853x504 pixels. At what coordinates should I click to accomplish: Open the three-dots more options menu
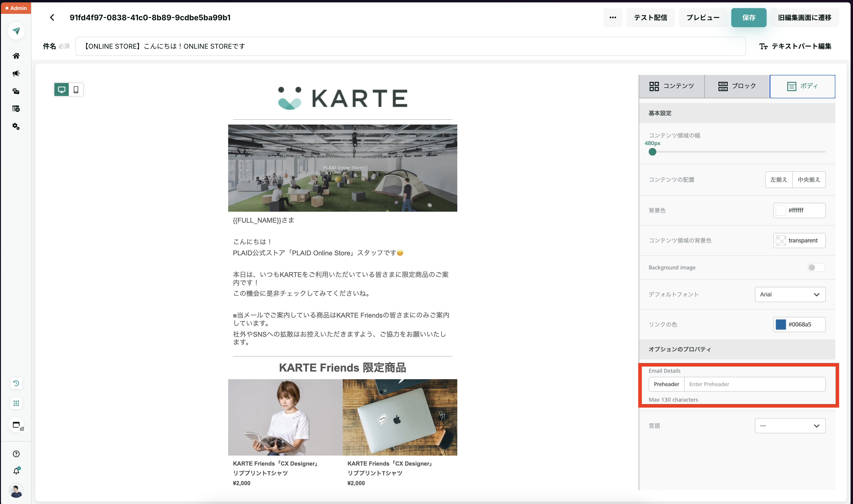click(x=613, y=18)
